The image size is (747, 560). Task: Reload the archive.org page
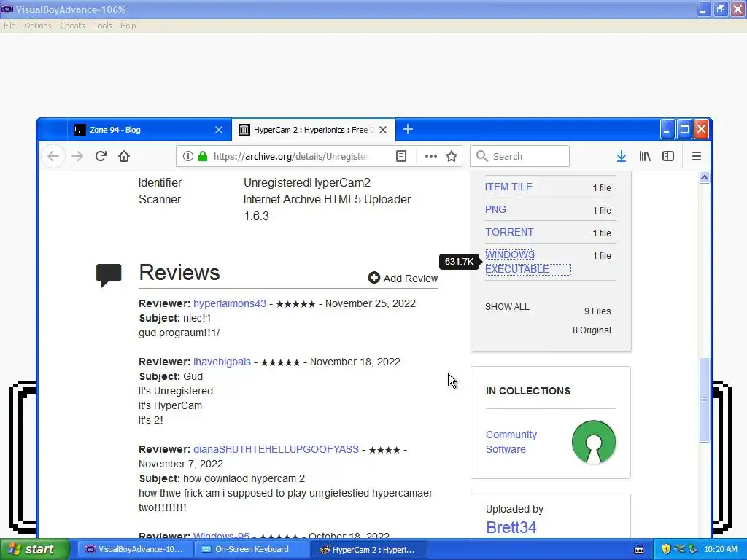coord(101,156)
